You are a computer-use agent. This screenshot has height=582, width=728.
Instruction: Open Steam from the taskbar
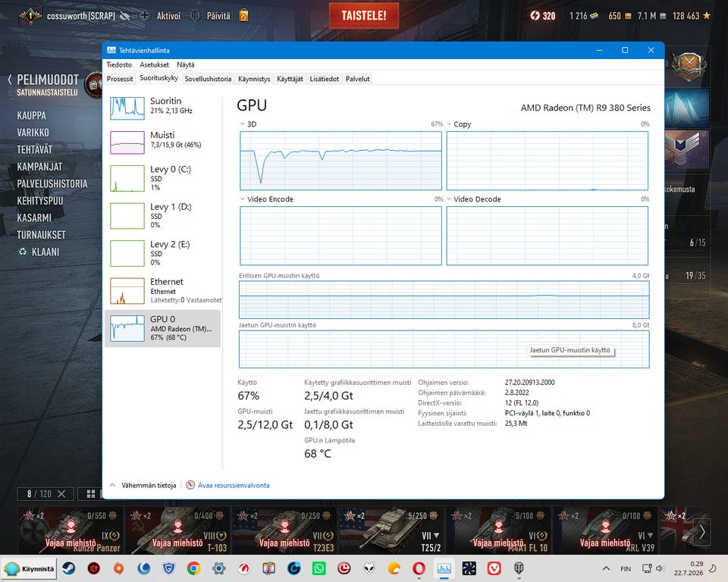(x=69, y=568)
